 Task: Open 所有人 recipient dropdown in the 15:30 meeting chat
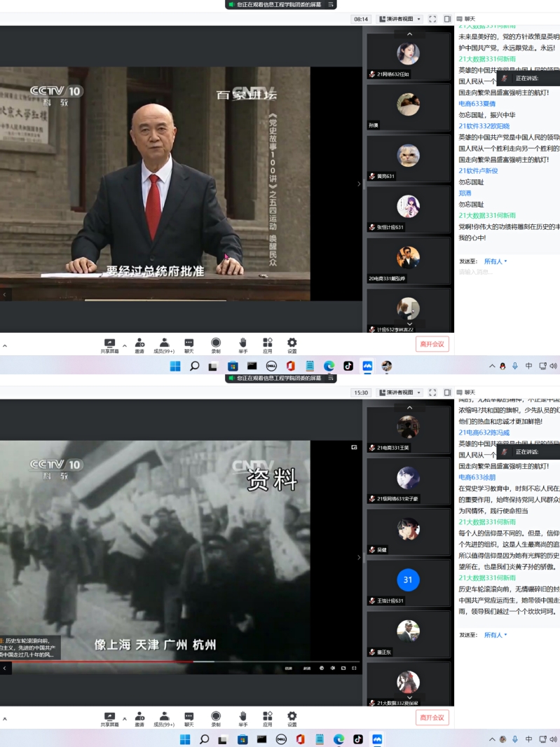496,635
